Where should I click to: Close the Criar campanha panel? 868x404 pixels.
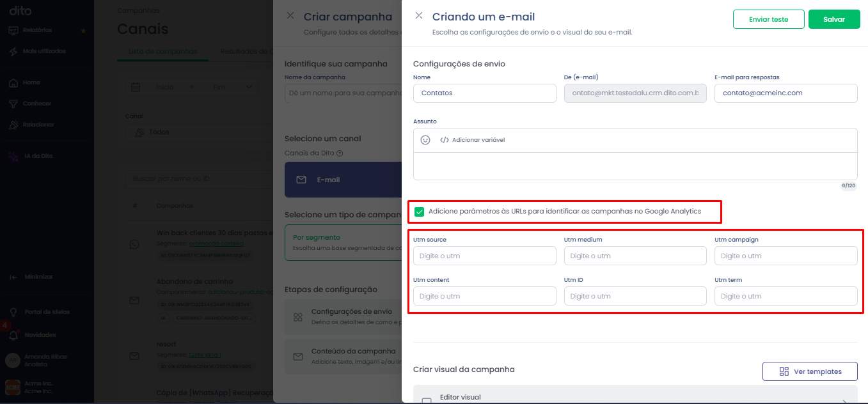point(290,15)
